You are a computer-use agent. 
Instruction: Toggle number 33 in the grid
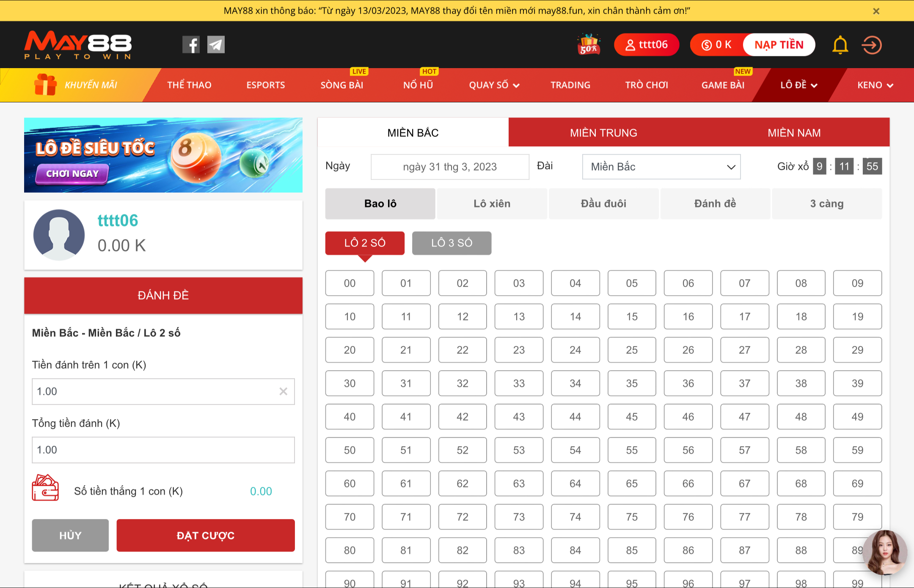(519, 383)
